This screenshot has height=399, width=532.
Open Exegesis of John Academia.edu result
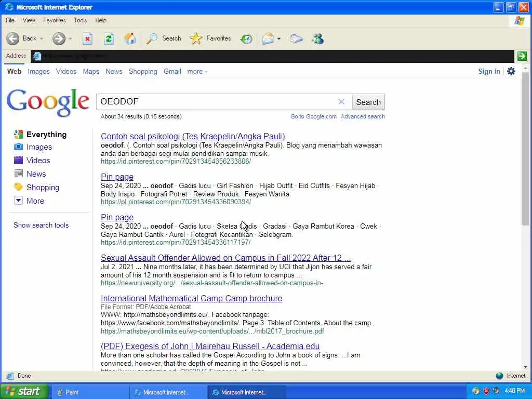(x=210, y=346)
